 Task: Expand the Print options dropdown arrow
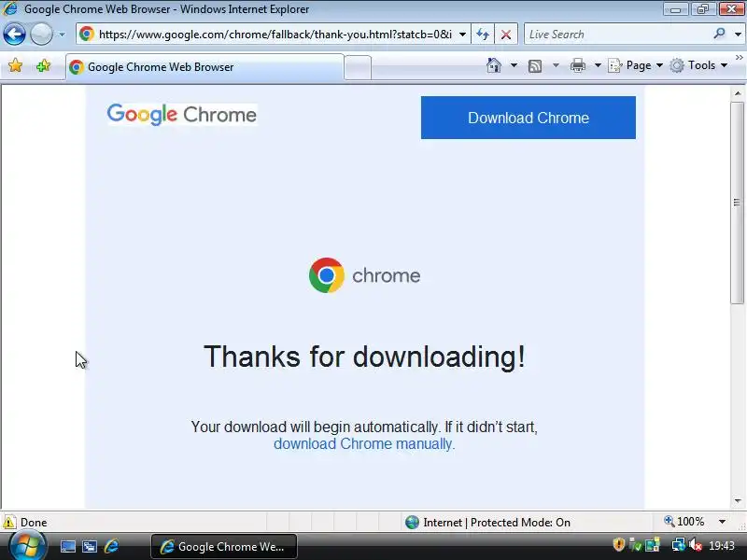coord(598,65)
